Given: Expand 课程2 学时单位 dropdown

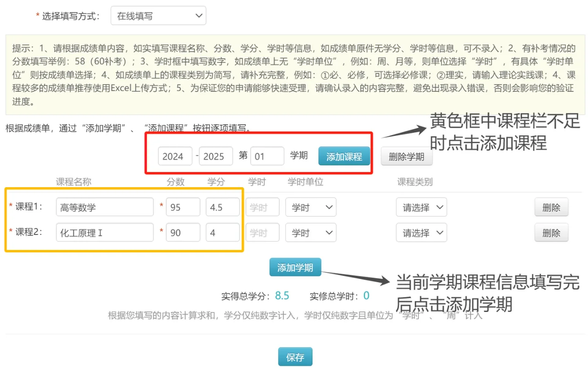Looking at the screenshot, I should coord(311,233).
